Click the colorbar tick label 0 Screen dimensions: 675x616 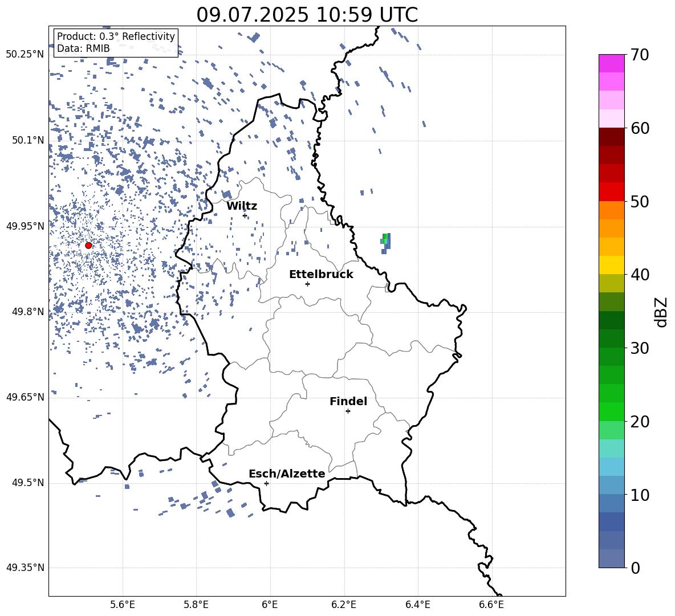[x=635, y=568]
